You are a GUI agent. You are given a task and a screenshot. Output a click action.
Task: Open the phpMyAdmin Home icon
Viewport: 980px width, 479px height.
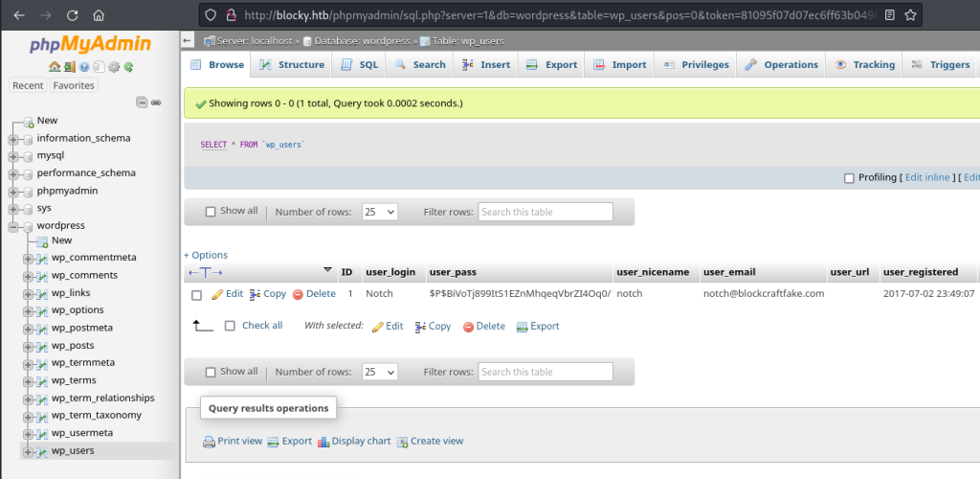(55, 66)
